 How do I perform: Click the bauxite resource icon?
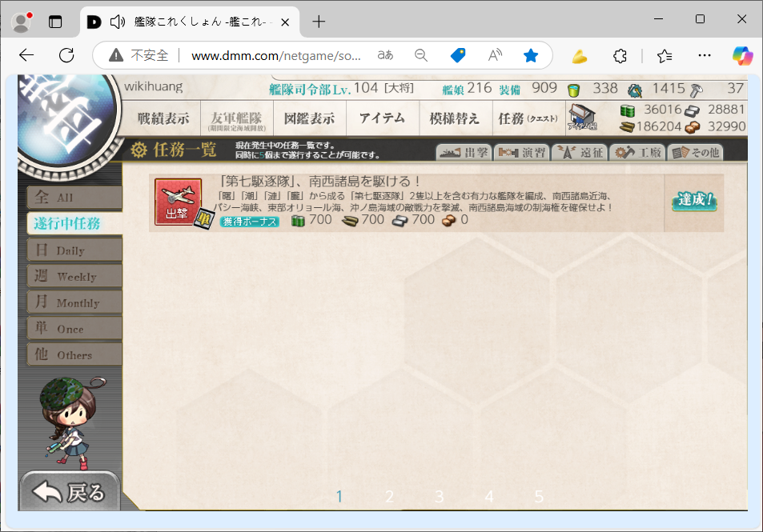(692, 127)
